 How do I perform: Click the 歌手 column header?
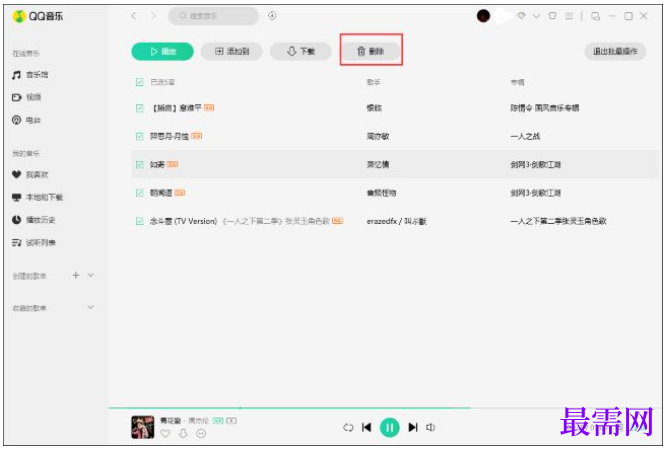point(374,82)
